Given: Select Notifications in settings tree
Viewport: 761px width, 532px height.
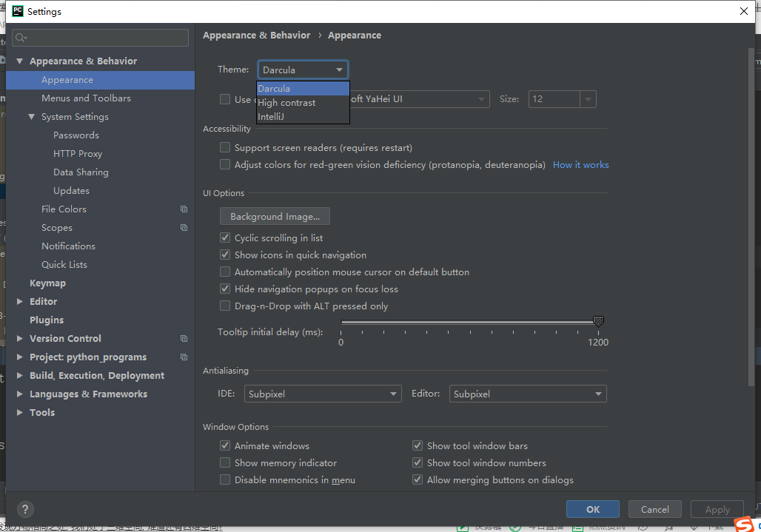Looking at the screenshot, I should click(x=68, y=246).
